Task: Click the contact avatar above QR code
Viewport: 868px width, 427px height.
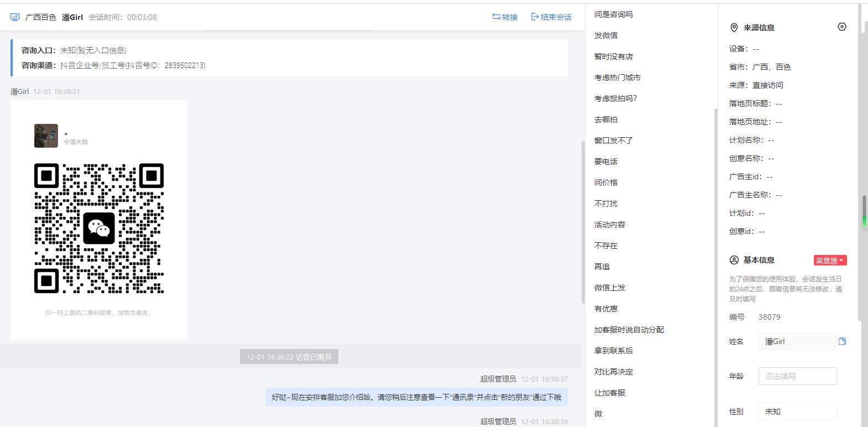Action: (46, 136)
